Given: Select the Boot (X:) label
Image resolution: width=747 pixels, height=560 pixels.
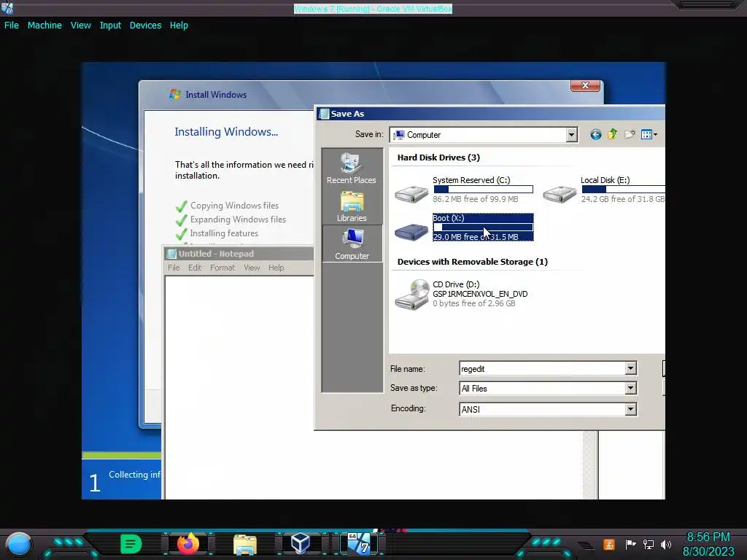Looking at the screenshot, I should (449, 218).
